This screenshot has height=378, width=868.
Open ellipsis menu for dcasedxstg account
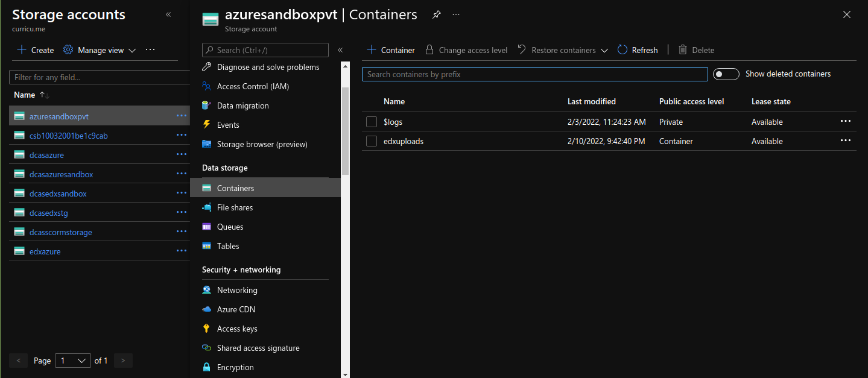tap(182, 212)
